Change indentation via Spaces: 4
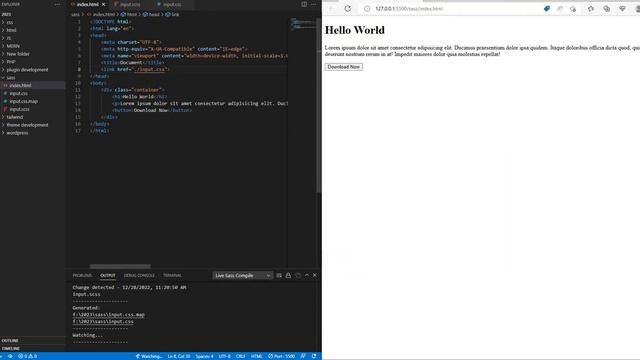The width and height of the screenshot is (640, 360). (204, 356)
